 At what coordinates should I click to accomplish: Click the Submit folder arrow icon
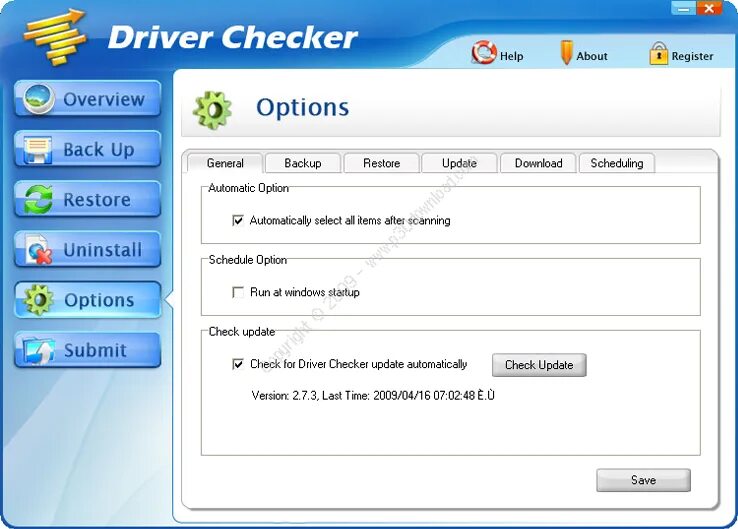[39, 350]
